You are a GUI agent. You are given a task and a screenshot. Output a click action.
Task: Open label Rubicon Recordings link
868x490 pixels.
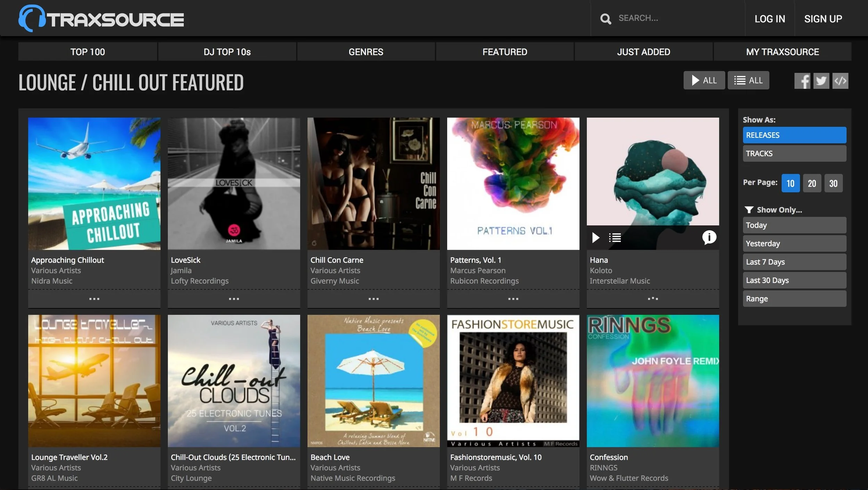tap(484, 281)
